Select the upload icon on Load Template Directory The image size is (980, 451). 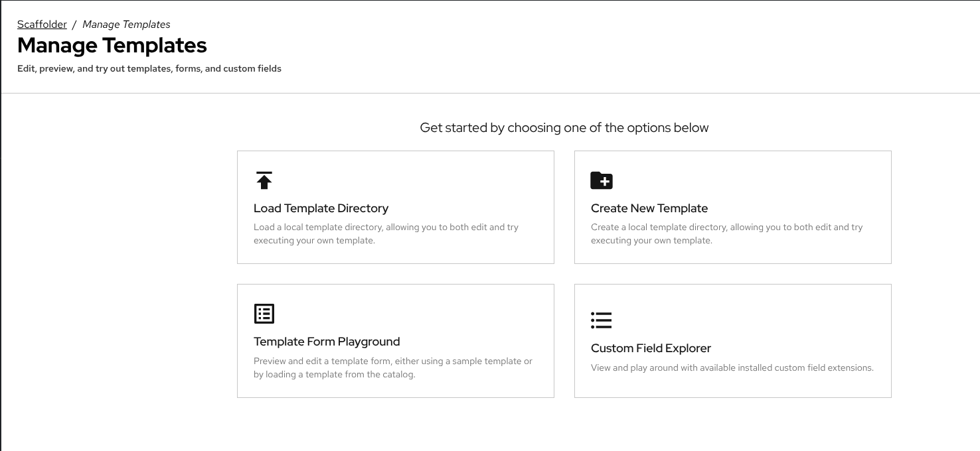click(x=264, y=180)
